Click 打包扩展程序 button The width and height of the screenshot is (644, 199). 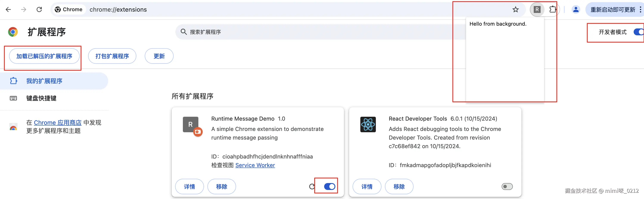coord(112,56)
